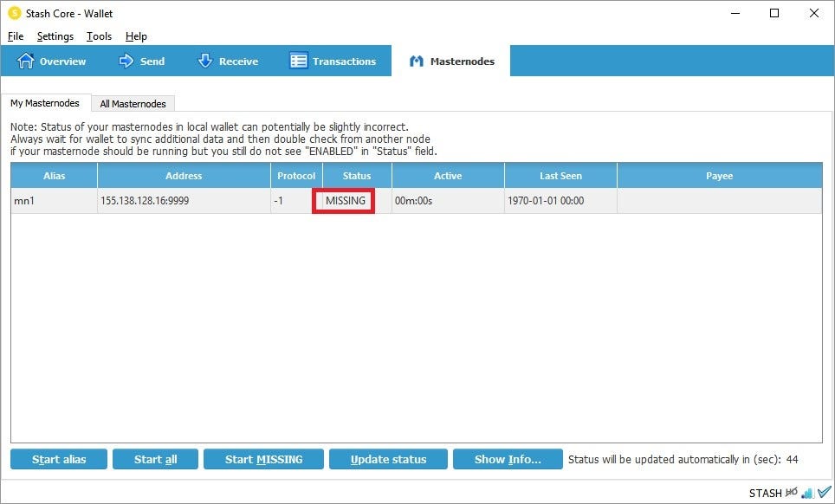Click the 155.138.128.16:9999 address cell
Viewport: 835px width, 504px height.
pos(184,201)
